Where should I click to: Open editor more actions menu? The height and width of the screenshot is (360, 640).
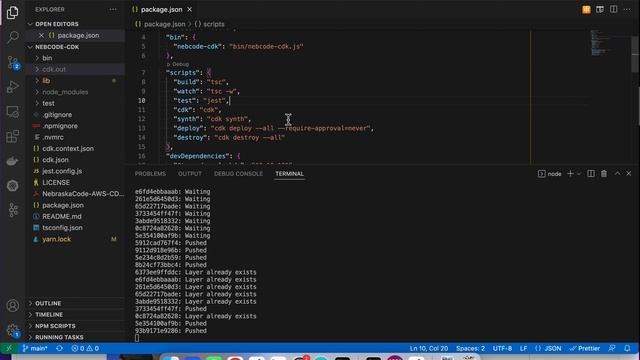627,9
